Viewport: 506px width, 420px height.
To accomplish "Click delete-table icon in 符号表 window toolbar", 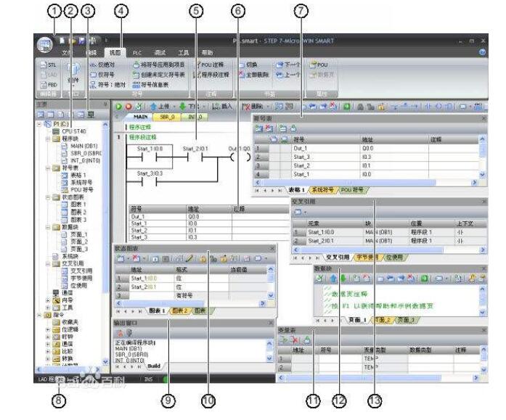I will pos(269,128).
